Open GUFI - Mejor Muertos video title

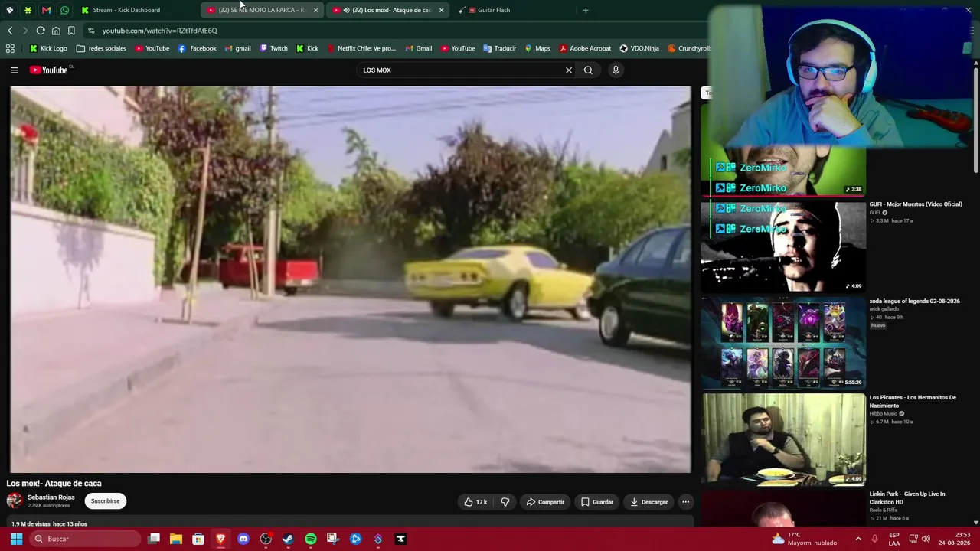[x=916, y=204]
